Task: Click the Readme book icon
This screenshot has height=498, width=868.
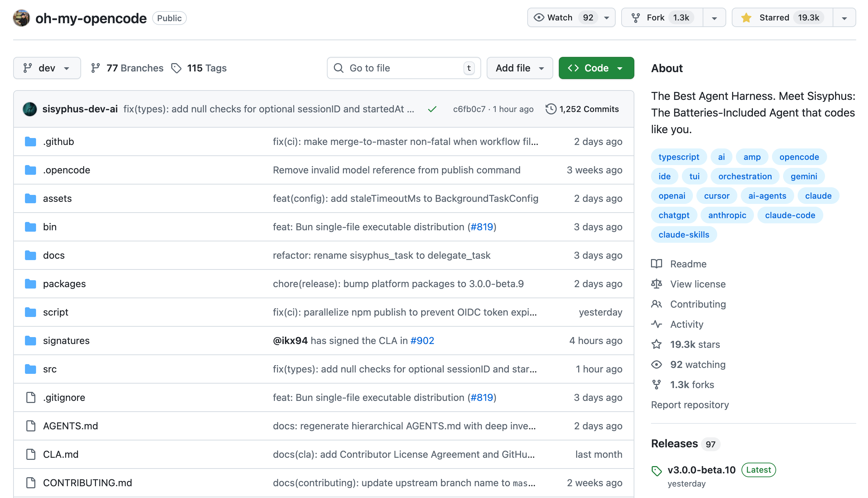Action: (657, 264)
